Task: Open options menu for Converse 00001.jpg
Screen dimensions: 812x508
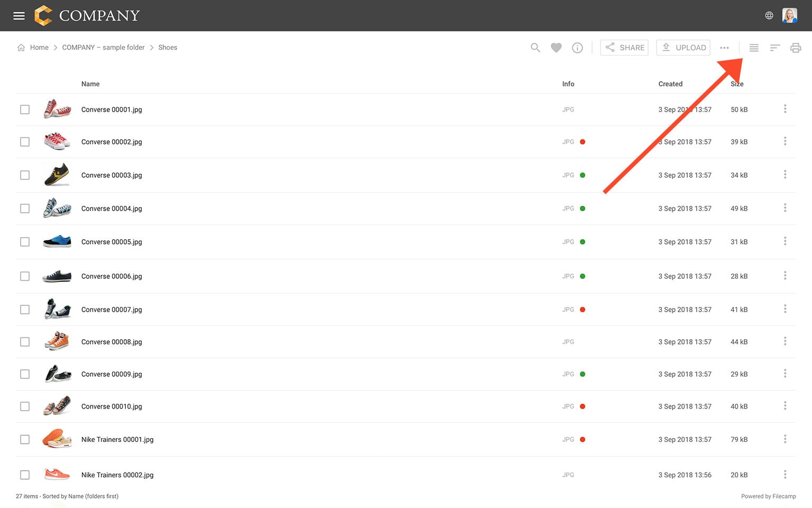Action: pos(785,108)
